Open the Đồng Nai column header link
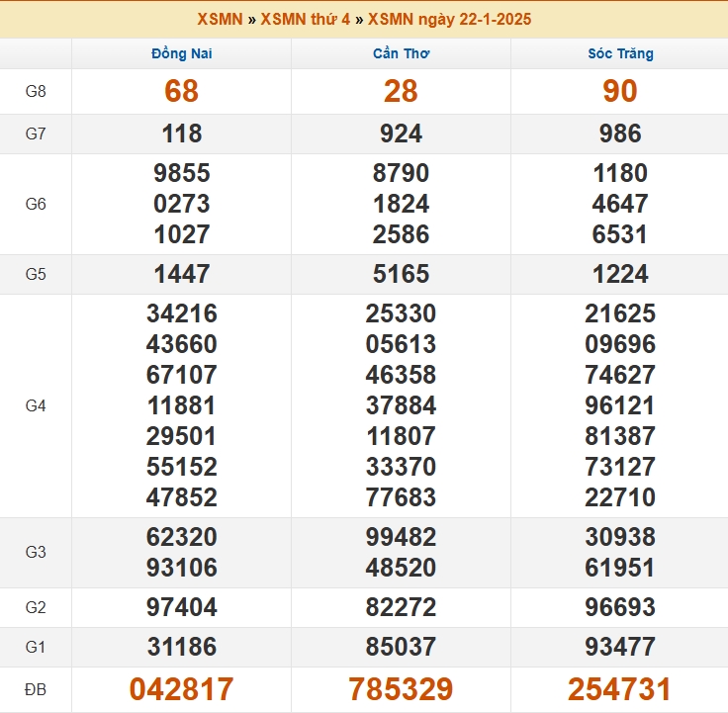 coord(182,53)
